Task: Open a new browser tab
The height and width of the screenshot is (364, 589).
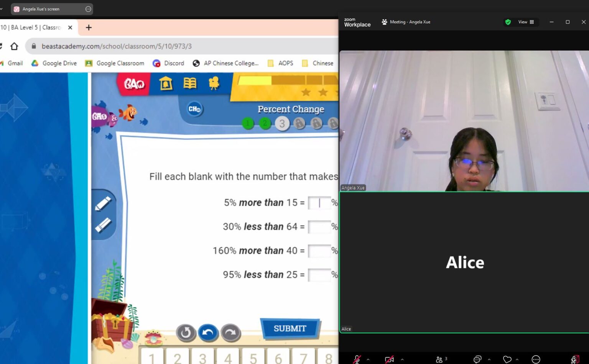Action: point(89,28)
